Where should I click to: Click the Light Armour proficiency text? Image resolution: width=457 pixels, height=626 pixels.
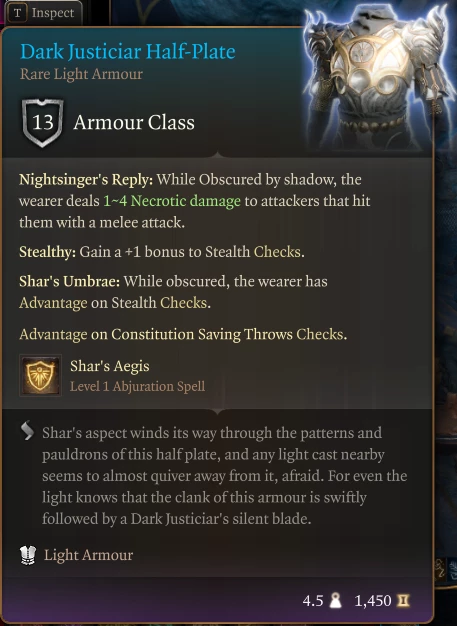point(89,555)
